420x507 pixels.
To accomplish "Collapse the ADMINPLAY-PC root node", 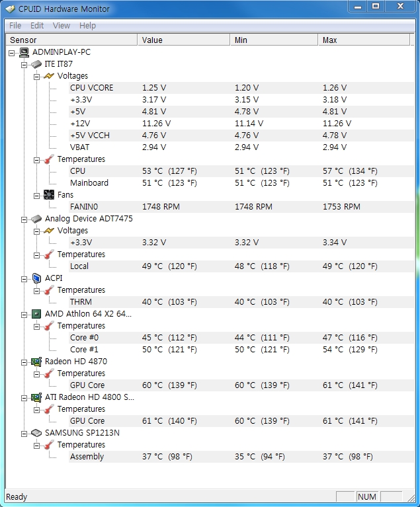I will coord(12,52).
